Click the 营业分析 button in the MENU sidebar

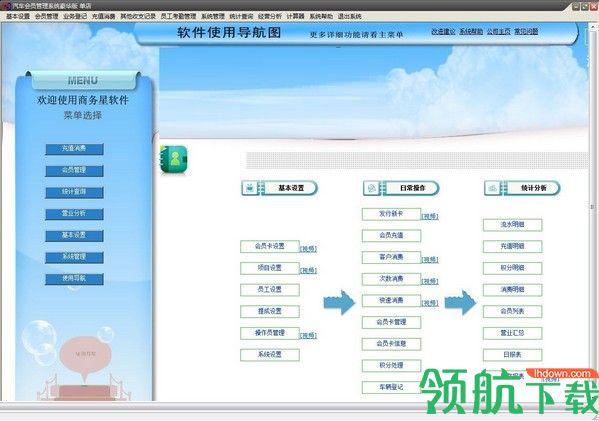pyautogui.click(x=74, y=214)
